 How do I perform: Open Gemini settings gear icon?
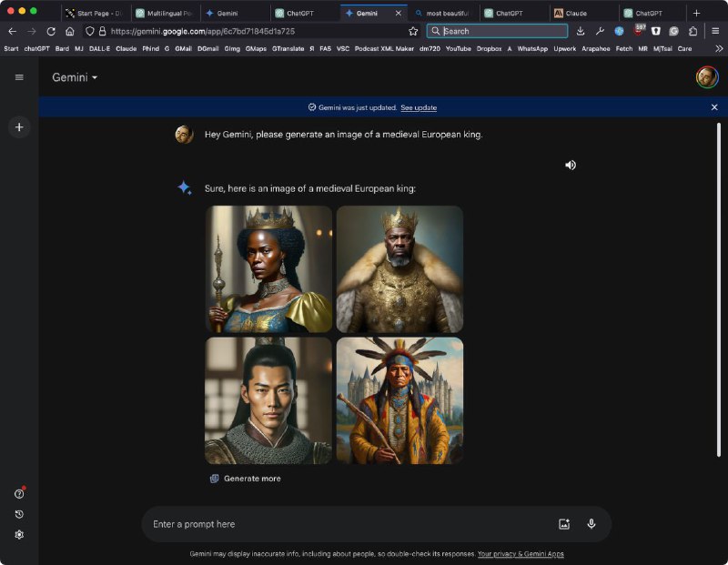point(19,535)
